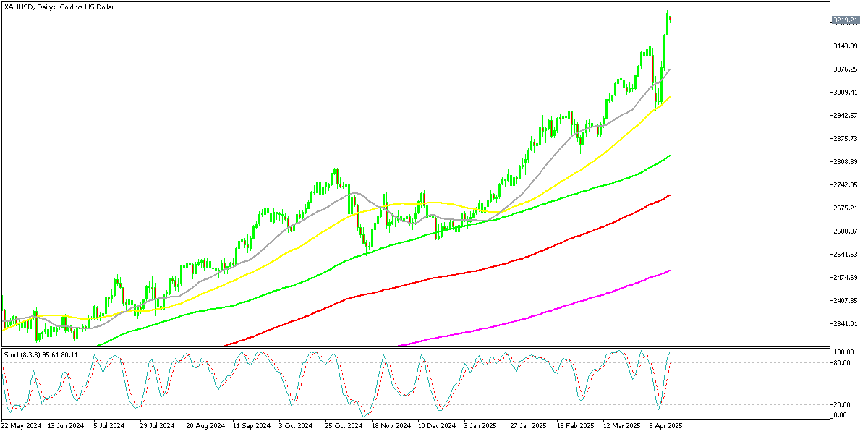This screenshot has height=434, width=868.
Task: Click the 2808.89 price axis label
Action: click(x=844, y=162)
